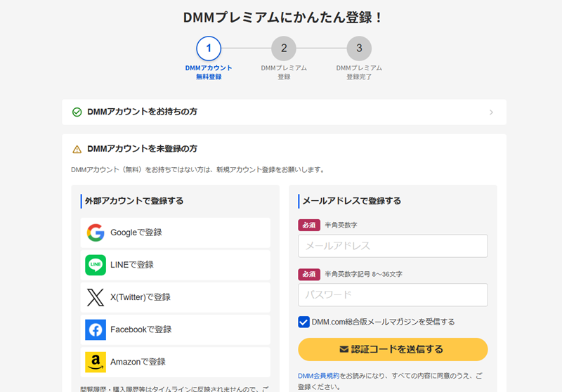Screen dimensions: 562x392
Task: Click the envelope icon on the 認証コード button
Action: (x=344, y=349)
